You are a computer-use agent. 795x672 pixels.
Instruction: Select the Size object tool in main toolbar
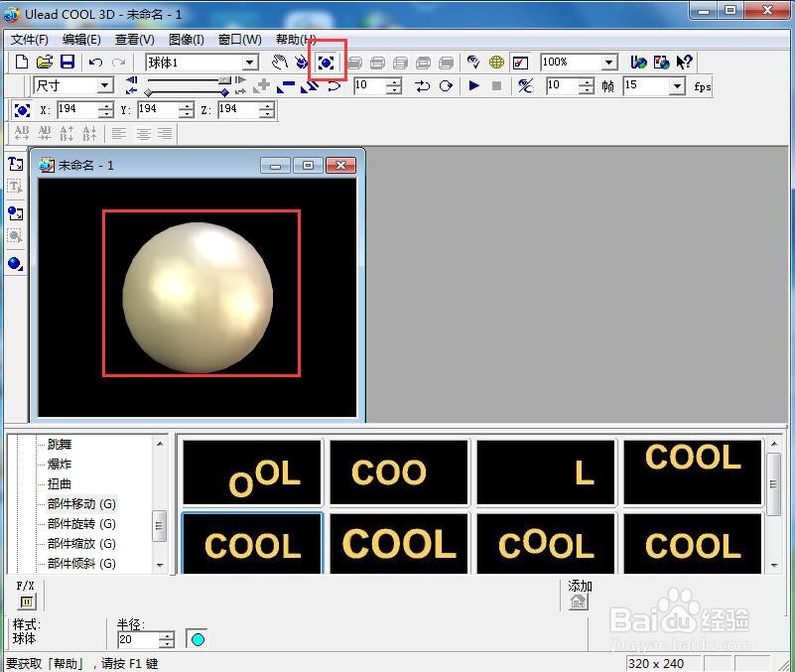tap(326, 63)
